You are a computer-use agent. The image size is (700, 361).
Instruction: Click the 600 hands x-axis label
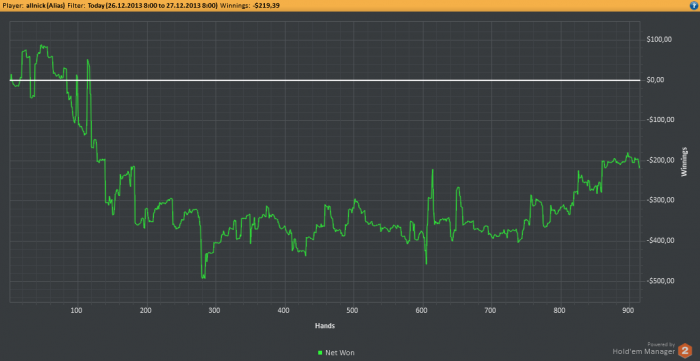pyautogui.click(x=422, y=310)
